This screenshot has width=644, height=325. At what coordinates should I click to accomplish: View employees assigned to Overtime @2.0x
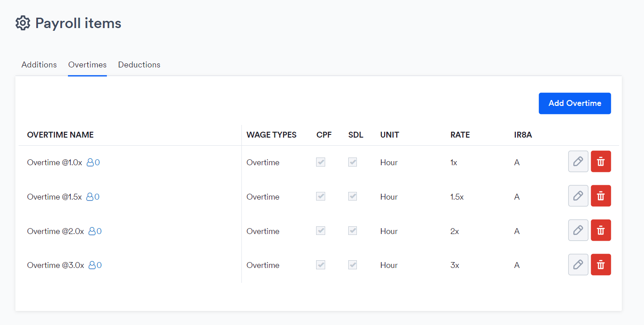[95, 231]
